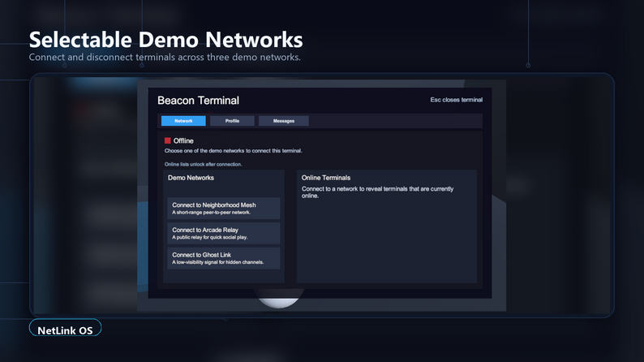Click the red Offline status indicator
Viewport: 644px width, 362px height.
click(168, 140)
